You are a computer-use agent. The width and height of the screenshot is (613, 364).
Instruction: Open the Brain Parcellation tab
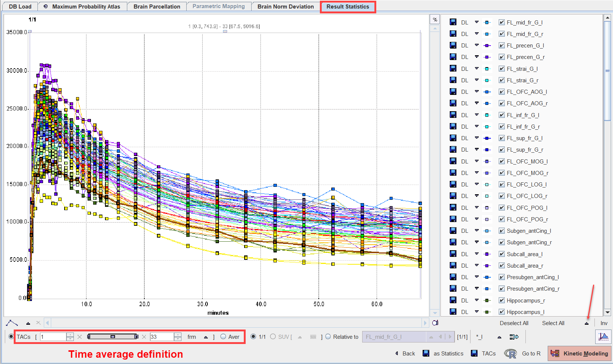[157, 7]
